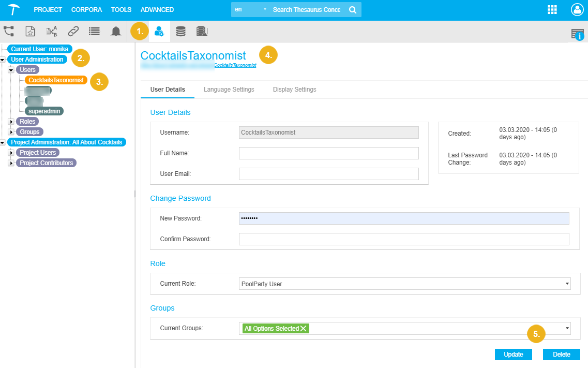Click the Update button
This screenshot has width=588, height=368.
click(514, 355)
